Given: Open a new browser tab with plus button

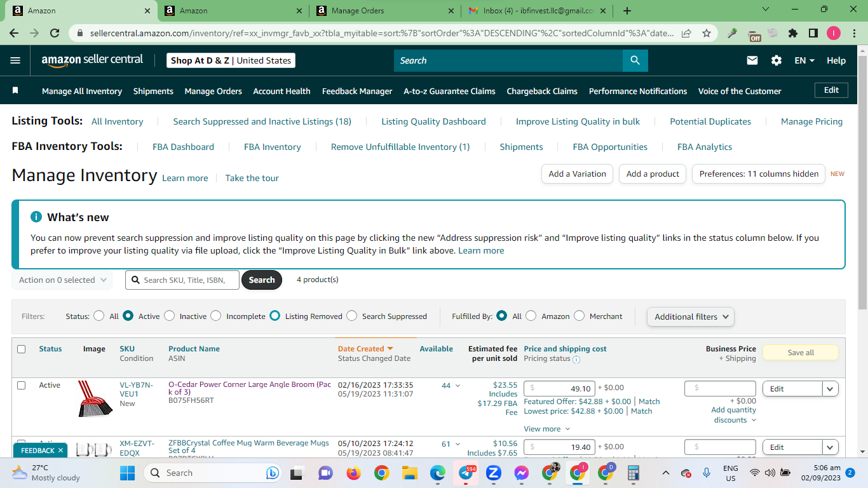Looking at the screenshot, I should click(627, 11).
